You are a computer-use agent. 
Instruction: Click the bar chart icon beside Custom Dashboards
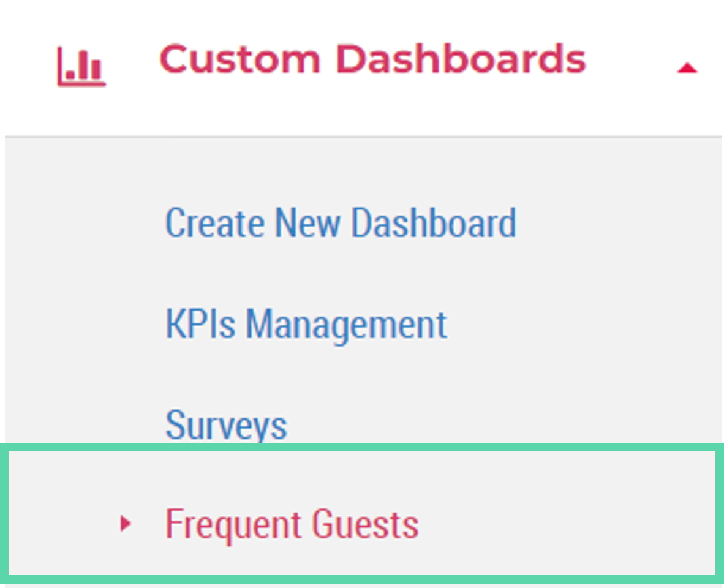click(81, 67)
